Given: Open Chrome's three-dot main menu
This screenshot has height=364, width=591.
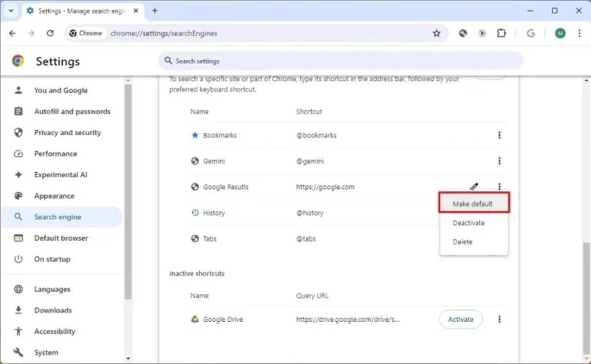Looking at the screenshot, I should tap(579, 33).
